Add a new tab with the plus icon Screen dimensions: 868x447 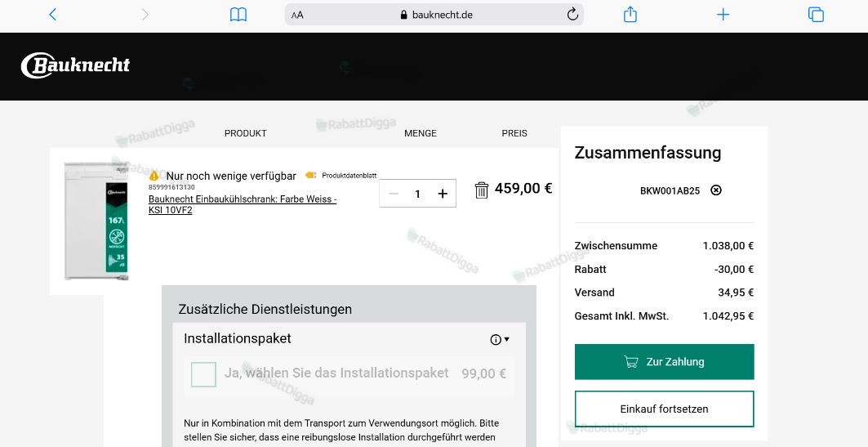click(723, 15)
